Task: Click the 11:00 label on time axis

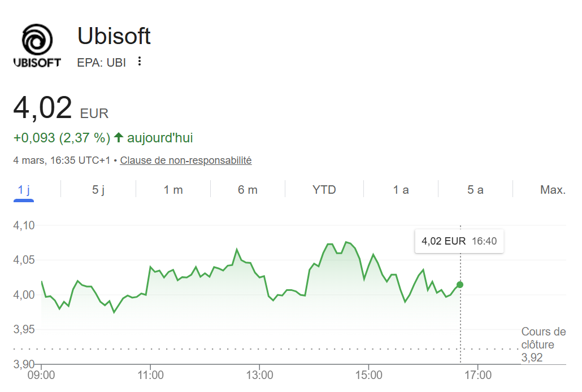Action: [150, 374]
